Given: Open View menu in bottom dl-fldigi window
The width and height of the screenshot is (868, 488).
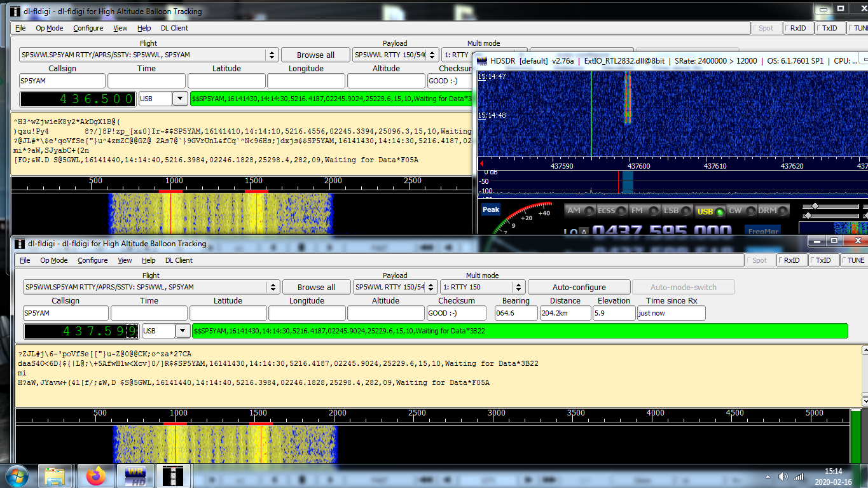Looking at the screenshot, I should (x=125, y=260).
